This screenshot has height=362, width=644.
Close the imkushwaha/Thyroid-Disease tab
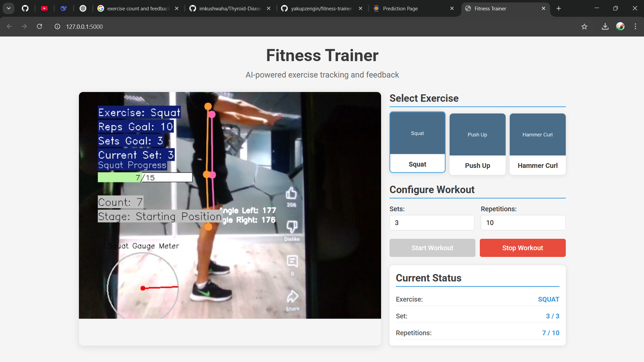[268, 8]
